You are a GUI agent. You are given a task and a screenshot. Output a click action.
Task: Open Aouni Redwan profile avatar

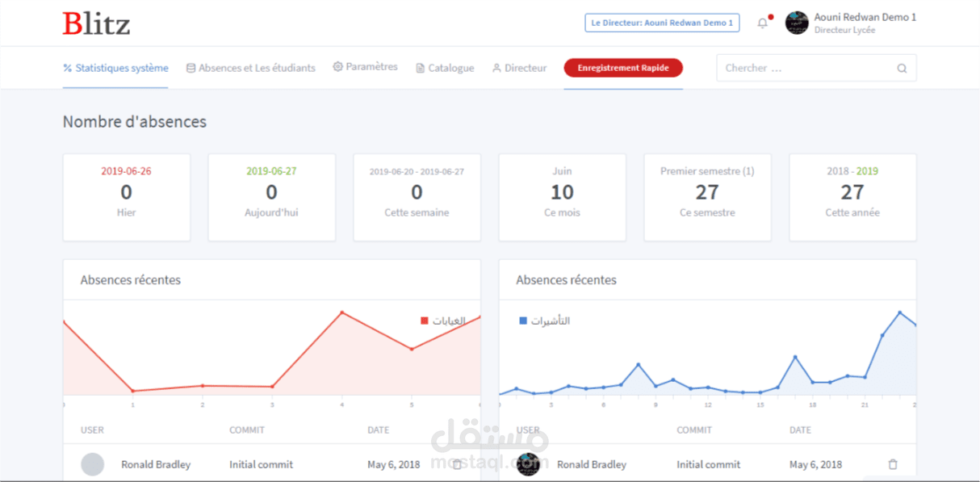click(797, 23)
